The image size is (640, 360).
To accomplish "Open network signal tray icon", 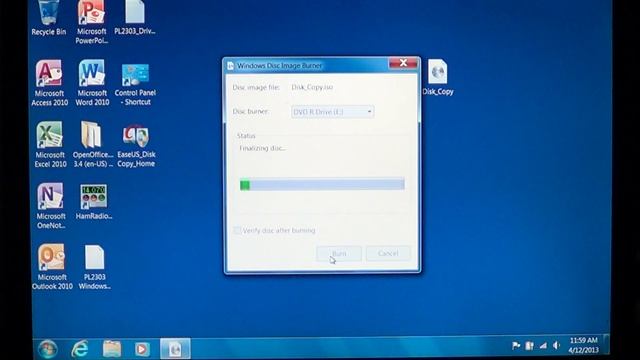I will tap(543, 346).
